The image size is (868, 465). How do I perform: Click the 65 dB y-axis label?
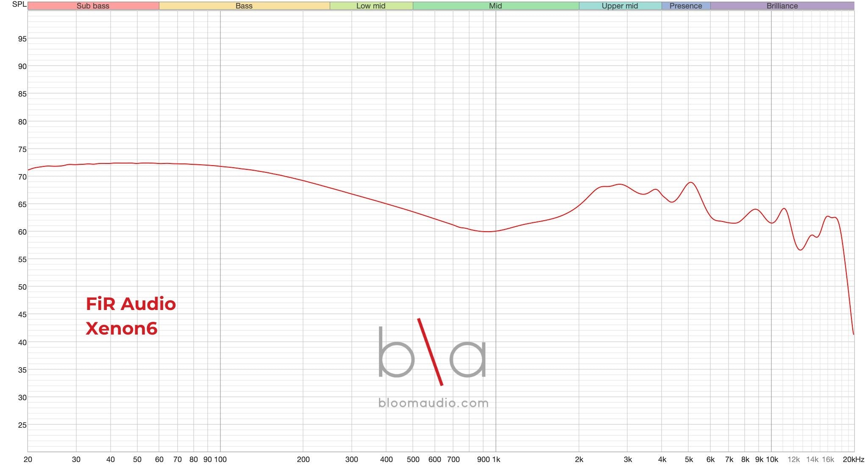22,205
